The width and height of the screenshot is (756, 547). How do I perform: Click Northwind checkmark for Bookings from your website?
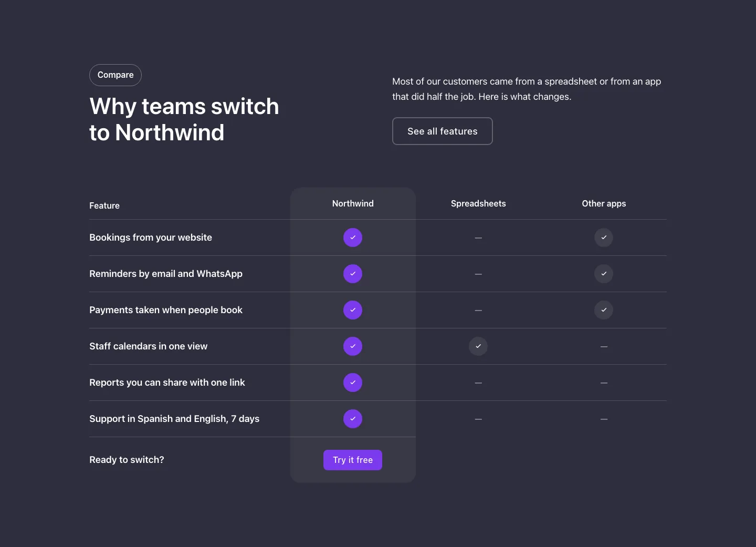(x=353, y=238)
